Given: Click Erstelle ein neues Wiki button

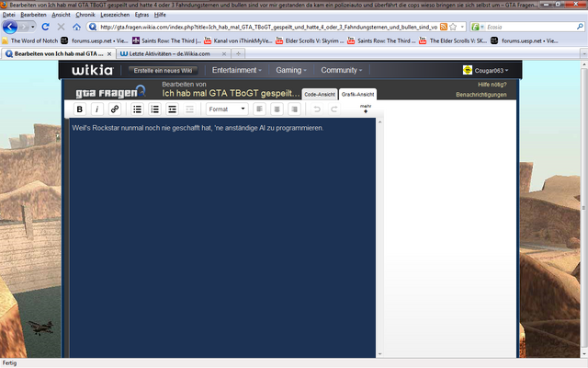Looking at the screenshot, I should pos(164,70).
